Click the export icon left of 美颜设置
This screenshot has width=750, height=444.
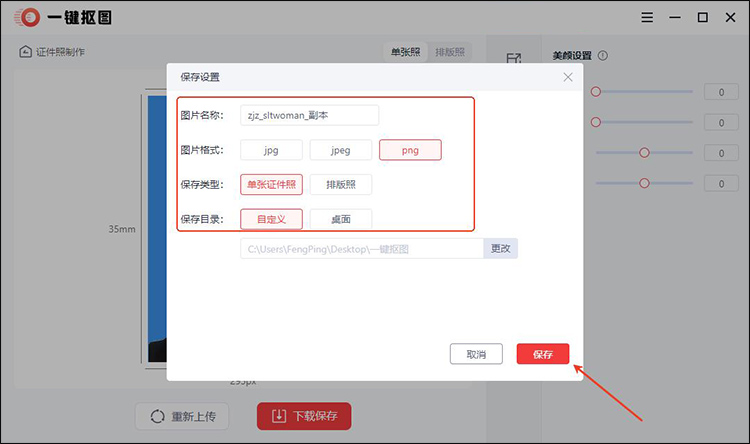pos(514,59)
